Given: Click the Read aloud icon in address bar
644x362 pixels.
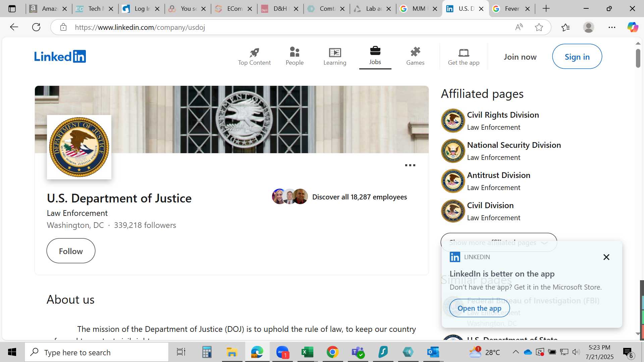Looking at the screenshot, I should (x=519, y=27).
